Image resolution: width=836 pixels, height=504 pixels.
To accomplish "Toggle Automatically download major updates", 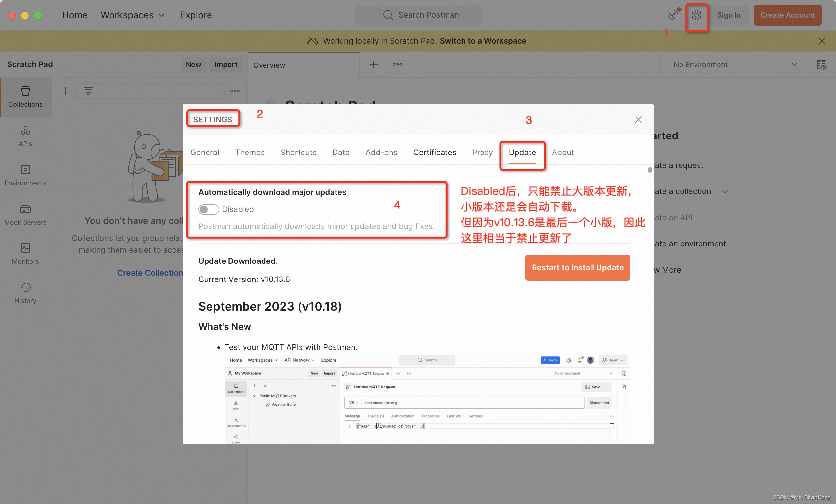I will [208, 209].
